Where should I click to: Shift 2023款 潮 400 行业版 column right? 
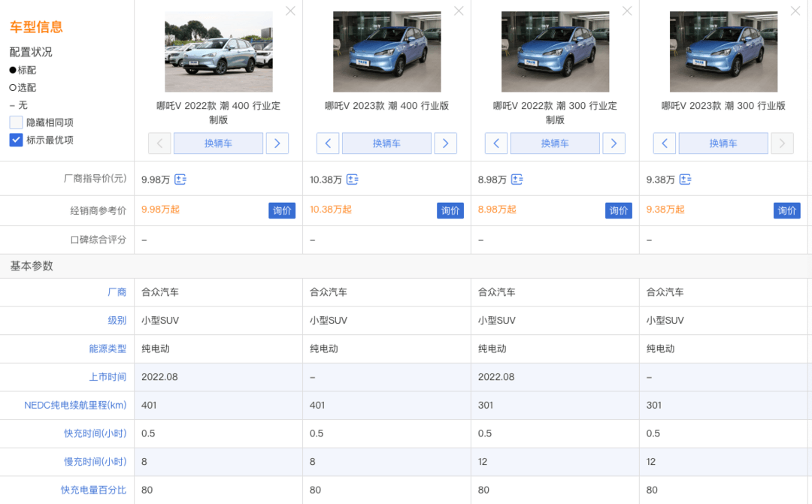pos(446,143)
